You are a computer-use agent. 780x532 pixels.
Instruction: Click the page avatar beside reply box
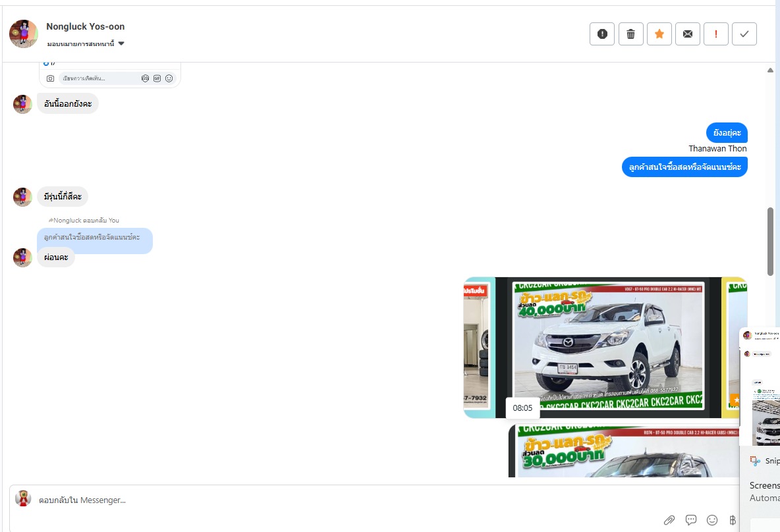tap(23, 498)
